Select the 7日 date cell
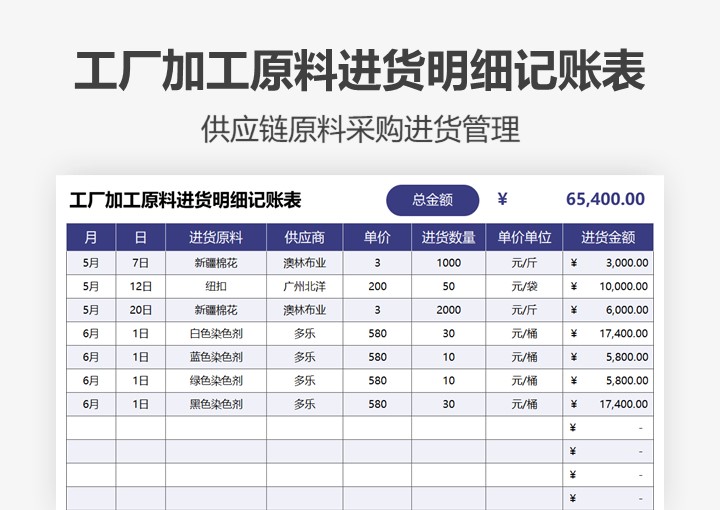Image resolution: width=720 pixels, height=510 pixels. click(x=141, y=263)
